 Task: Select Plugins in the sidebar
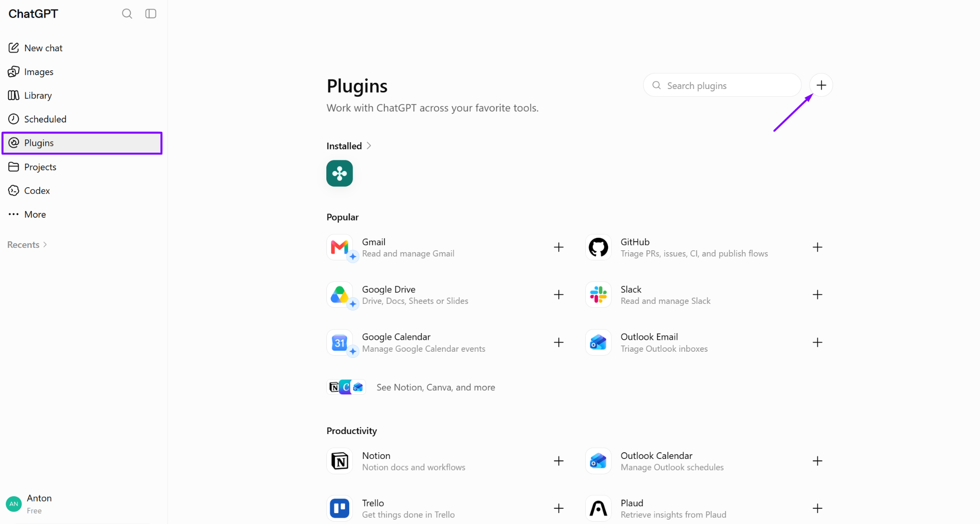pyautogui.click(x=82, y=143)
